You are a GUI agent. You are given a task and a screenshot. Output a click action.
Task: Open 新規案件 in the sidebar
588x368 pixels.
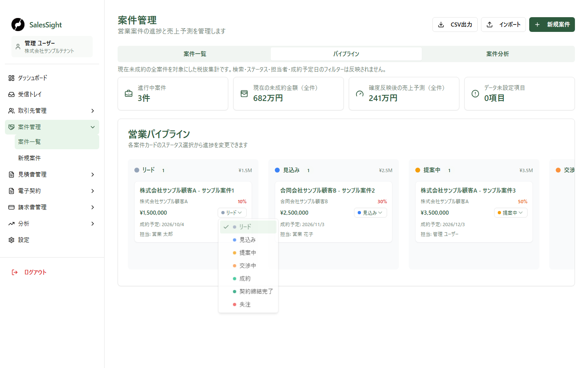coord(57,158)
